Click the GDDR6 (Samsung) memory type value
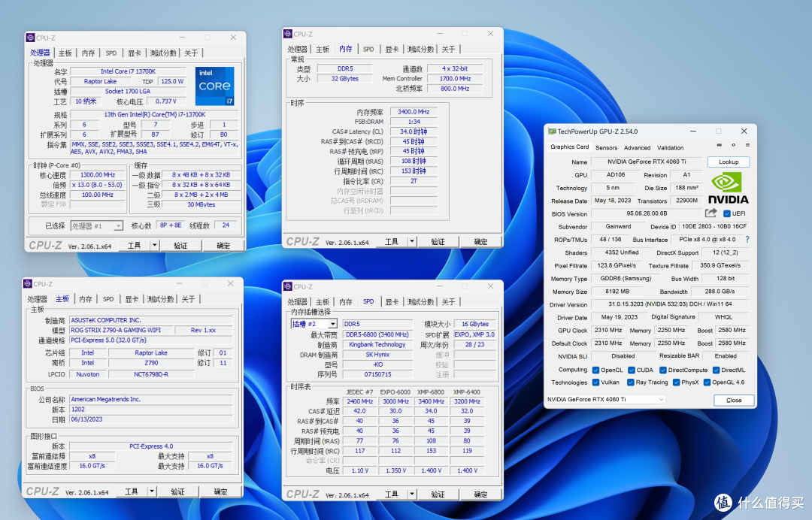812x520 pixels. point(626,278)
